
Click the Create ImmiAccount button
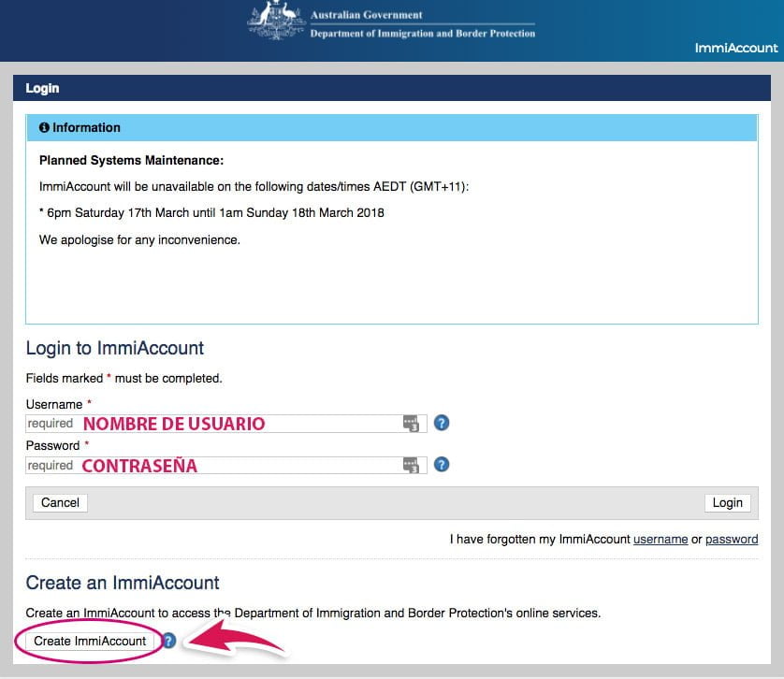point(90,641)
